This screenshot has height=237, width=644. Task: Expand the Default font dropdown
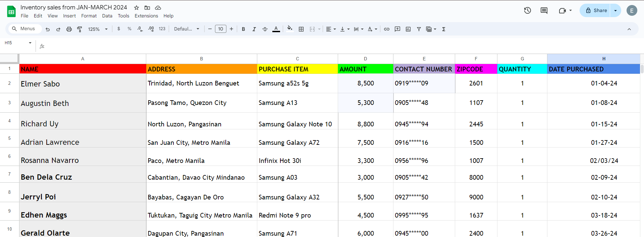pos(187,29)
